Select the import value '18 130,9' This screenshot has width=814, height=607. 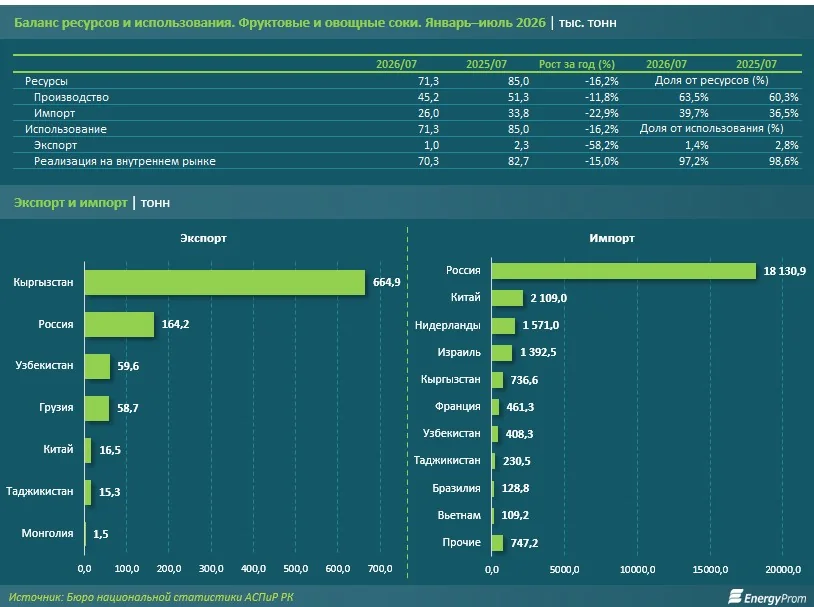[784, 271]
